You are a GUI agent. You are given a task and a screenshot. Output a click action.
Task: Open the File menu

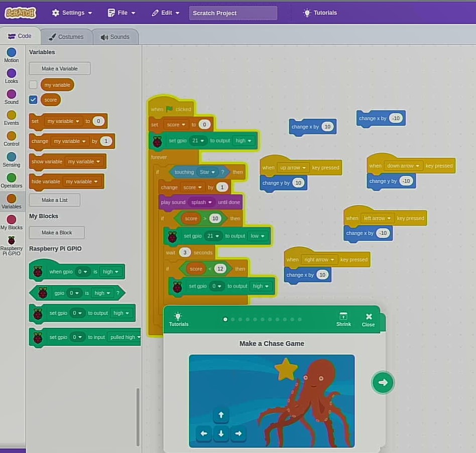pyautogui.click(x=122, y=13)
